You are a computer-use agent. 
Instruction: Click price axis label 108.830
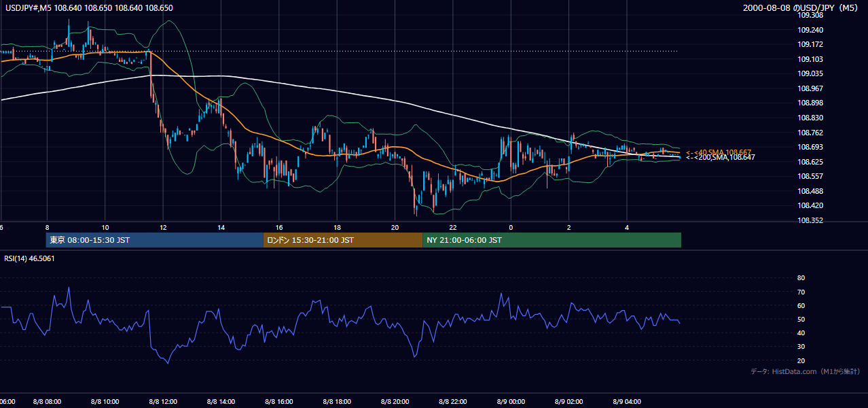click(809, 118)
